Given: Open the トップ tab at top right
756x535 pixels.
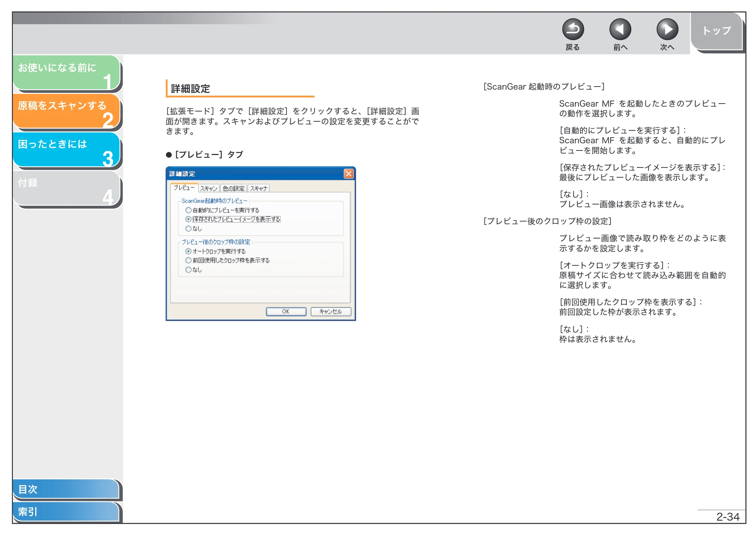Looking at the screenshot, I should tap(717, 31).
